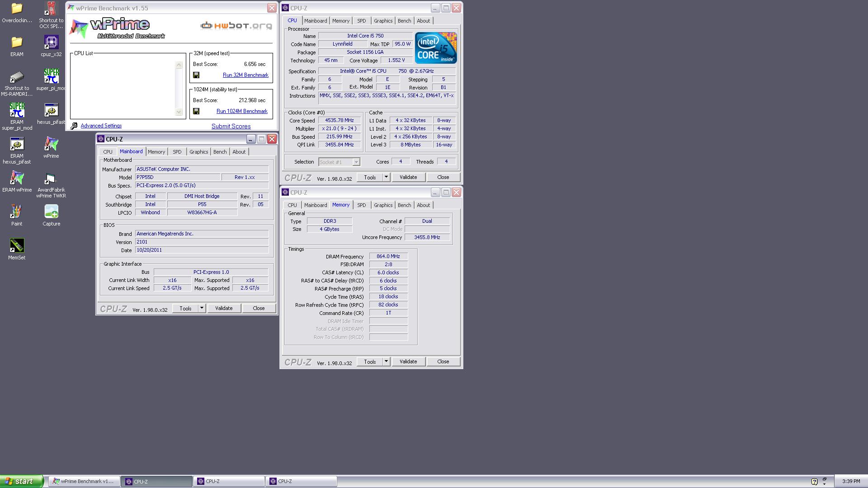
Task: Open Shortcut to MS-RAMDRIVE icon
Action: click(17, 83)
